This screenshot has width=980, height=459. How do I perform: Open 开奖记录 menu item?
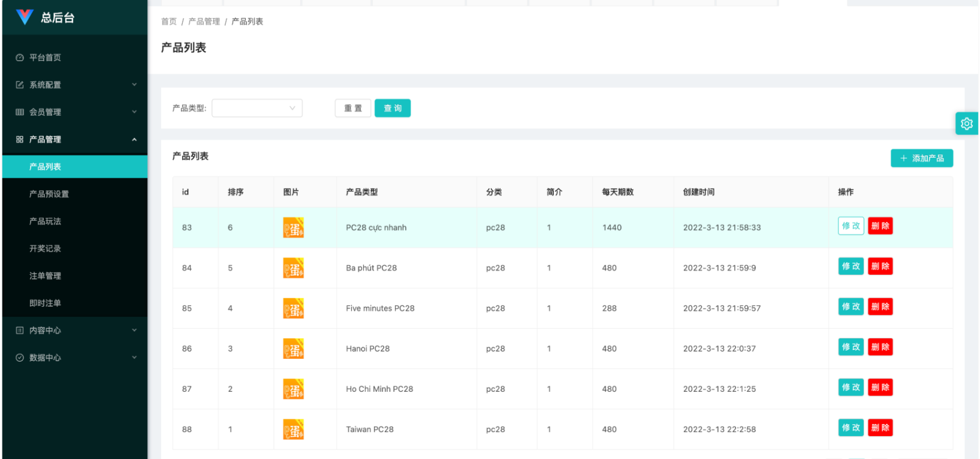(75, 248)
